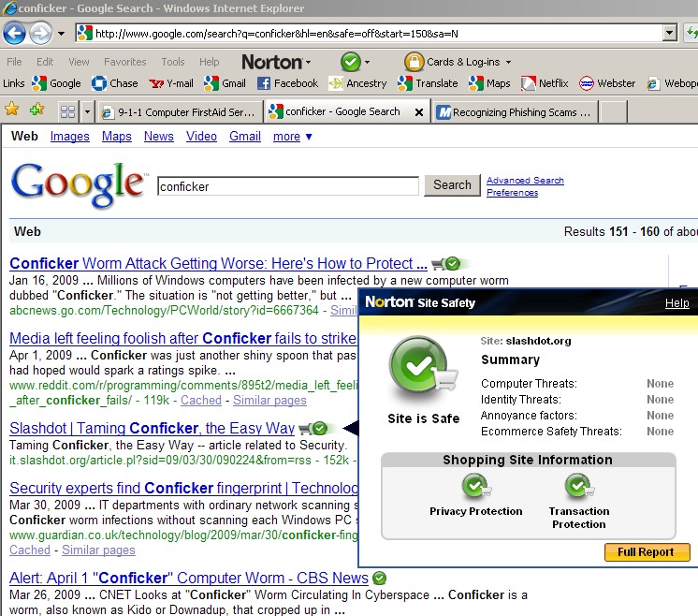Click the Google search text field

pyautogui.click(x=287, y=186)
